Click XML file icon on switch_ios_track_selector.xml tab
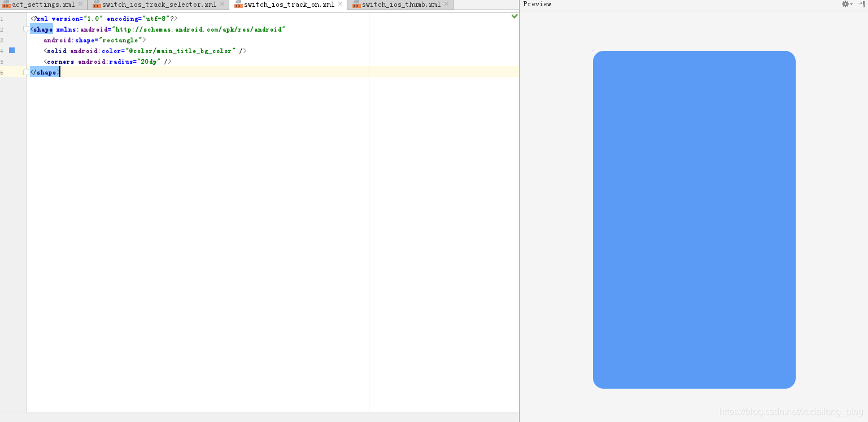Screen dimensions: 868x422 (x=97, y=5)
